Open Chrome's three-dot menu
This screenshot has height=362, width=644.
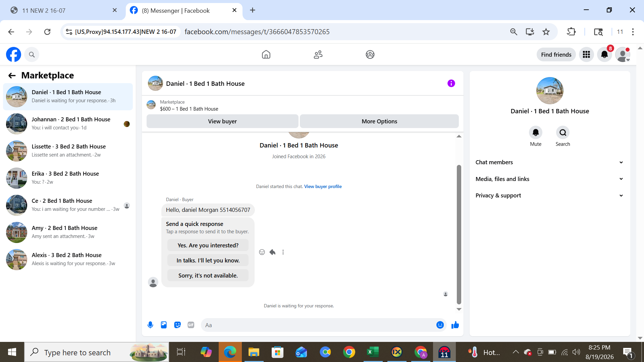[x=633, y=32]
